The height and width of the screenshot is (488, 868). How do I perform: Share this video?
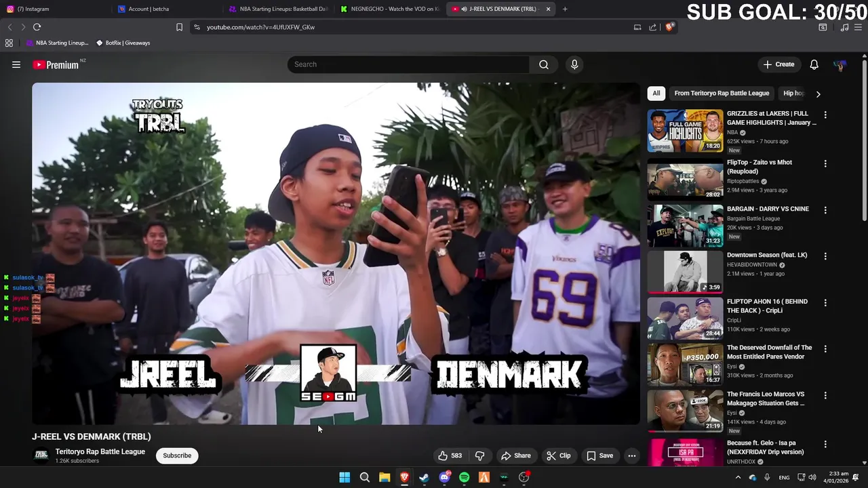pyautogui.click(x=516, y=455)
